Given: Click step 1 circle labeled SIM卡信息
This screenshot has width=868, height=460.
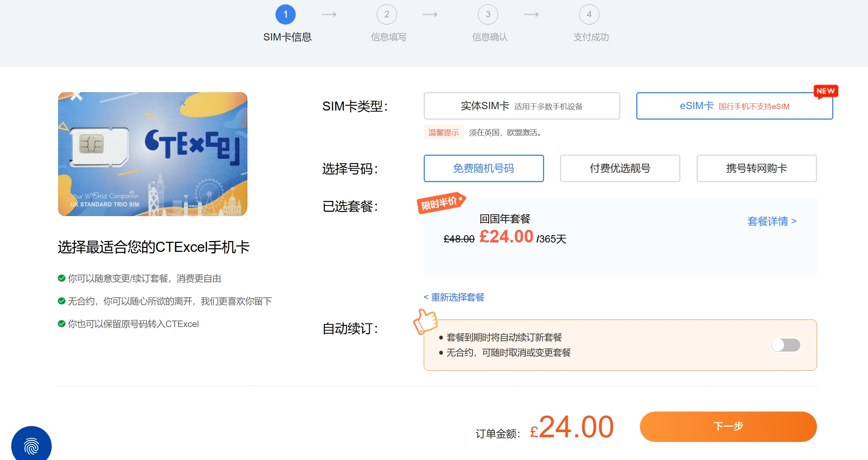Looking at the screenshot, I should [286, 15].
